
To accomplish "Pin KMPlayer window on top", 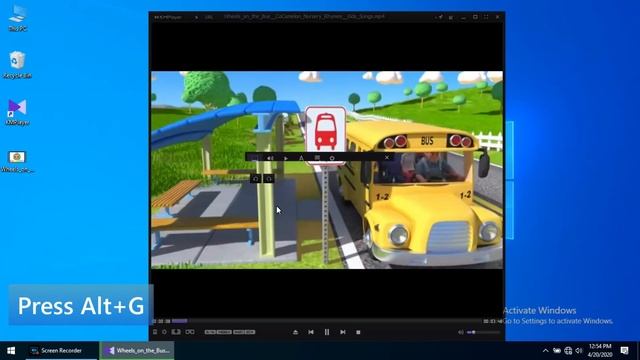I will [440, 17].
